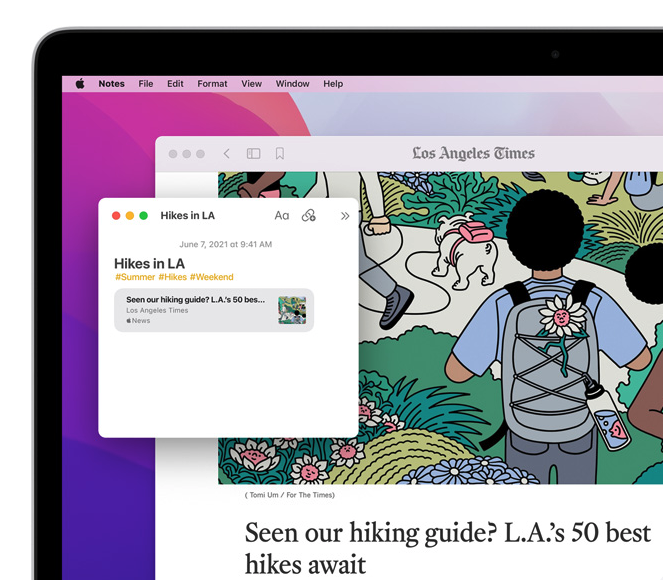Zoom the Hikes in LA note window

[x=144, y=216]
